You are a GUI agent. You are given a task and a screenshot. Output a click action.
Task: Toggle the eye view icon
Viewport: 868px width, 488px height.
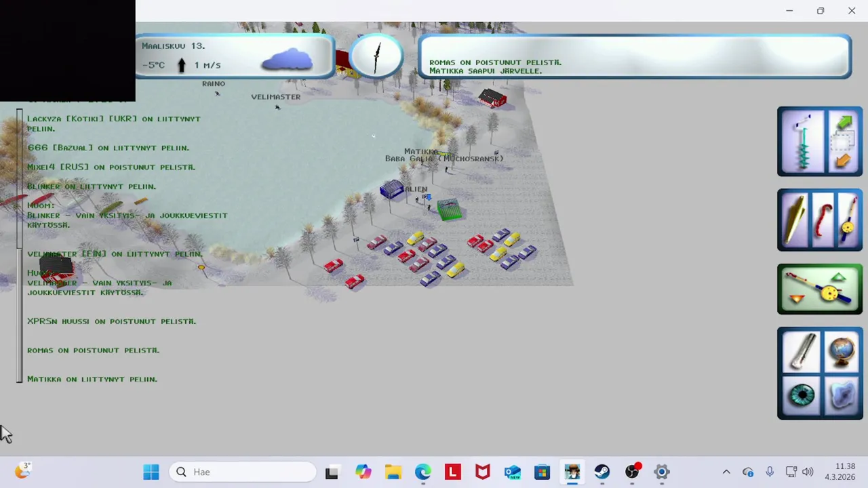tap(801, 395)
